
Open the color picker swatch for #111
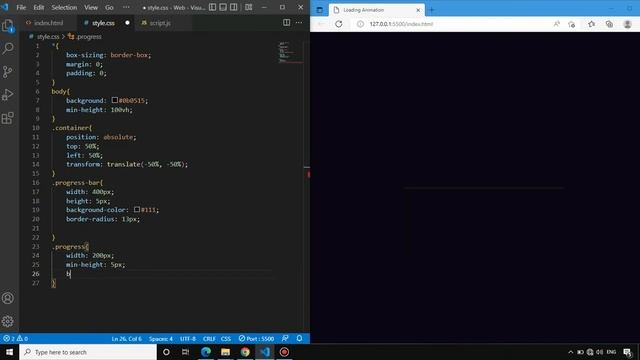pos(137,209)
